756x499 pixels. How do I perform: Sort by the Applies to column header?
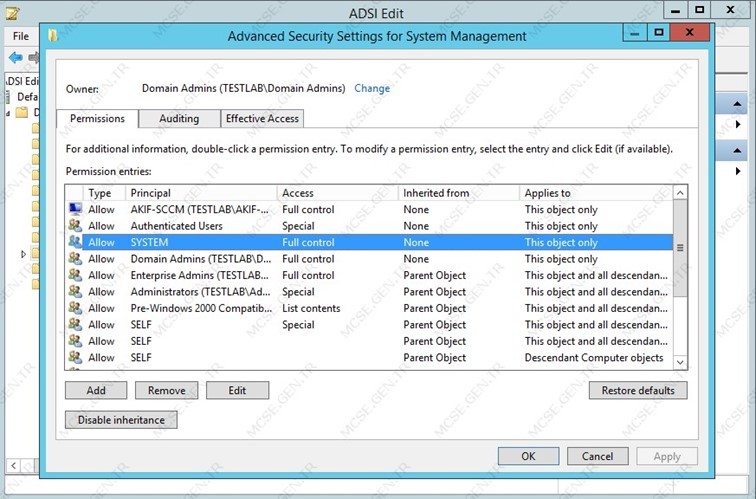point(596,193)
